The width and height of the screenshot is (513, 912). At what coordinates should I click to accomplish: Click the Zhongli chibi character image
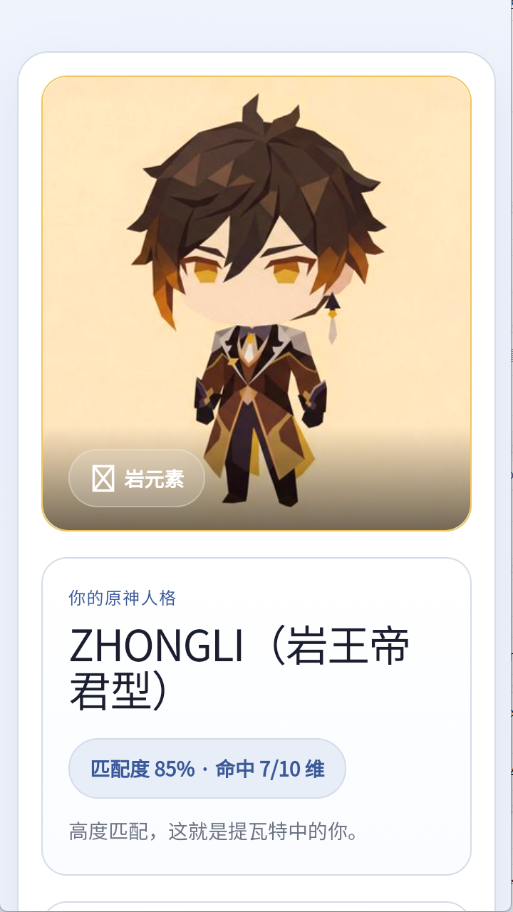(256, 303)
